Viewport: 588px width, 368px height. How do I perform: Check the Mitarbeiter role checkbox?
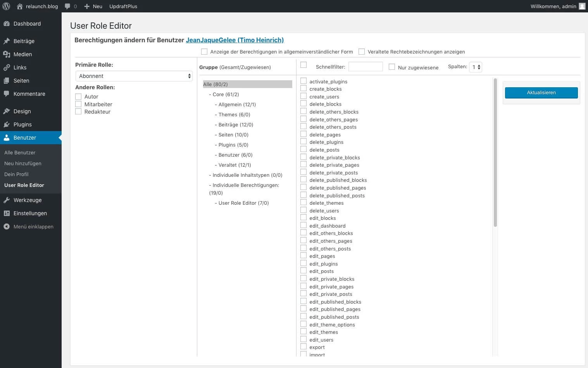(x=78, y=104)
